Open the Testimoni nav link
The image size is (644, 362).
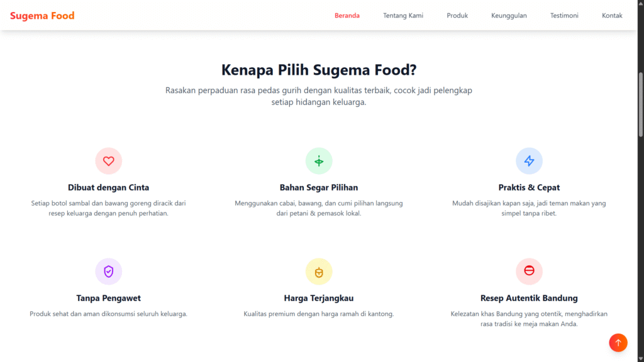[564, 16]
